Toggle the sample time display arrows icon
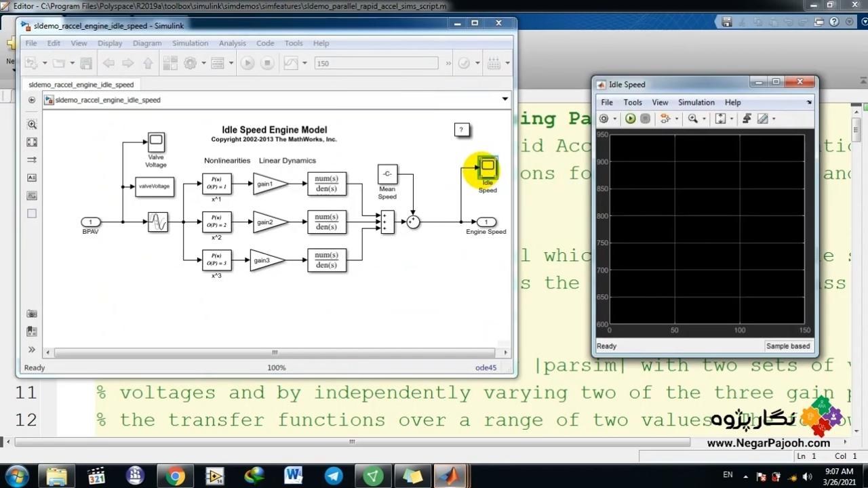 32,160
